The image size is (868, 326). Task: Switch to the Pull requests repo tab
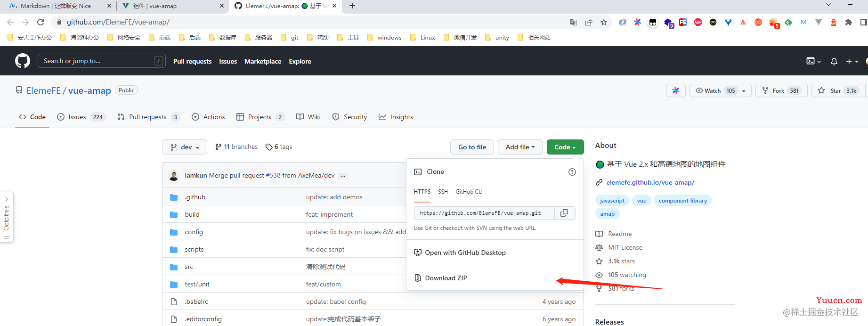point(148,117)
